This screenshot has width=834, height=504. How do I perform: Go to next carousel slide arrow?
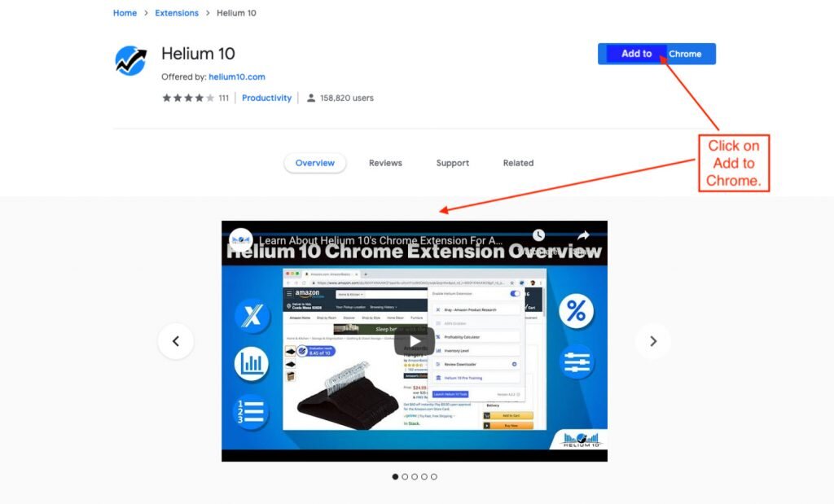pyautogui.click(x=653, y=341)
